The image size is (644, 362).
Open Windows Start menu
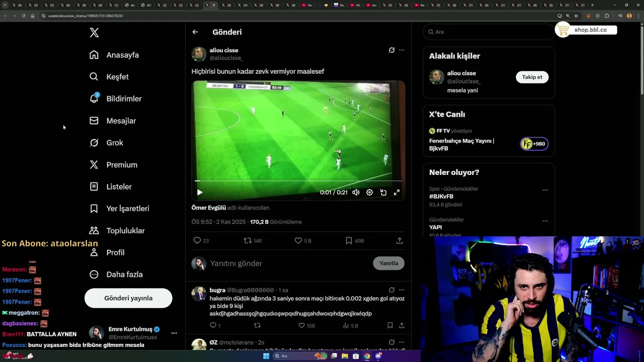pyautogui.click(x=266, y=356)
